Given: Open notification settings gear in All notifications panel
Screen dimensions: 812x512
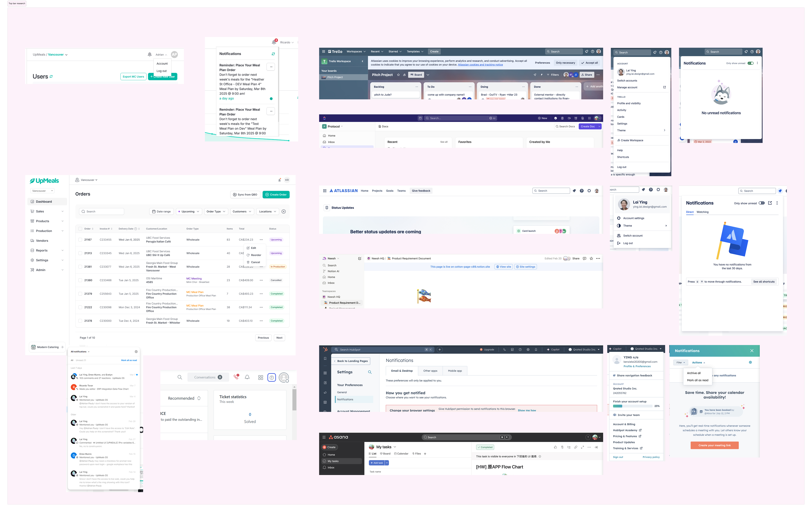Looking at the screenshot, I should 136,351.
